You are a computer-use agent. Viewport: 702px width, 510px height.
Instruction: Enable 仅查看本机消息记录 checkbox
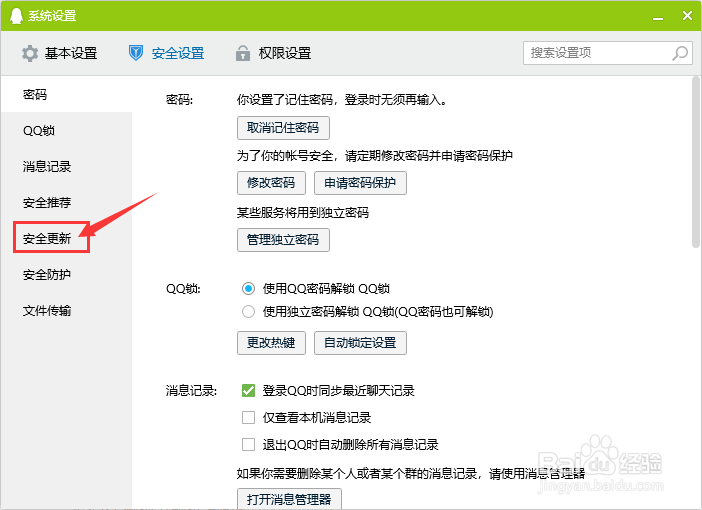point(248,417)
